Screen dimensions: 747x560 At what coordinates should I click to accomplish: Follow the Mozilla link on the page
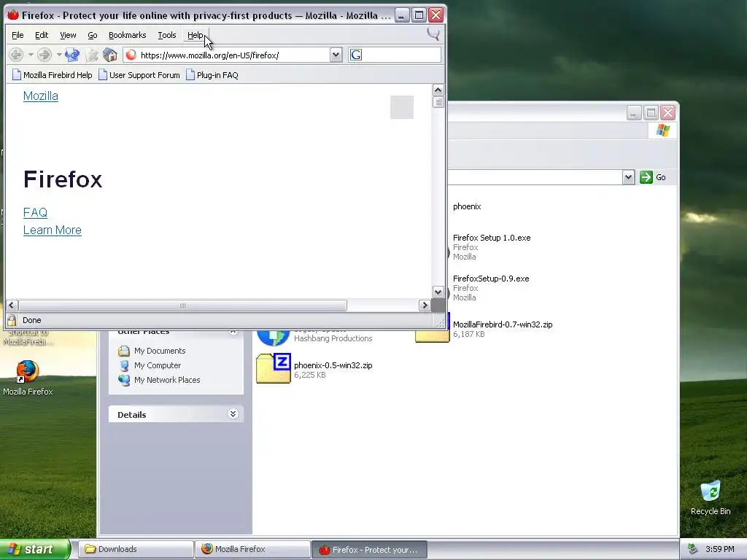[41, 96]
